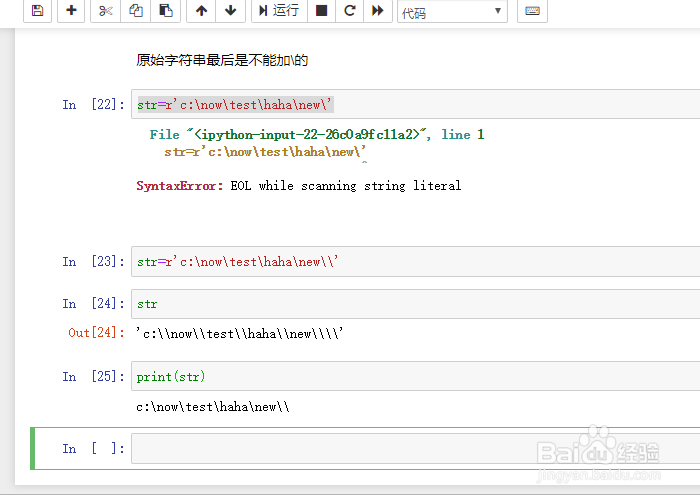The image size is (700, 500).
Task: Click the In [24] cell containing str
Action: 415,304
